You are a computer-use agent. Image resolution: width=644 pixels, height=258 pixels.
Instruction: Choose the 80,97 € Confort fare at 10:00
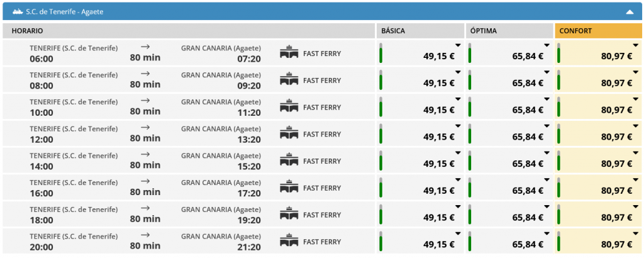coord(616,110)
